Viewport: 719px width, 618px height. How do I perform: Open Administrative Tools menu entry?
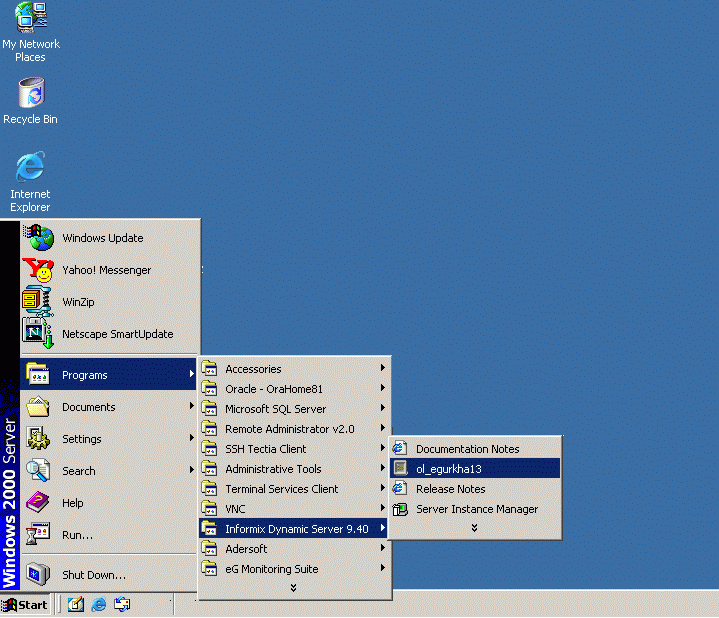click(294, 469)
